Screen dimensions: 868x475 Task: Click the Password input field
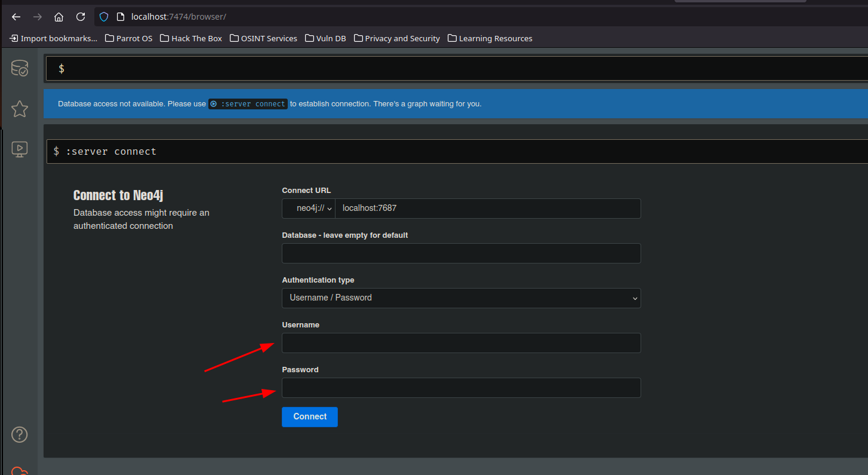point(461,388)
